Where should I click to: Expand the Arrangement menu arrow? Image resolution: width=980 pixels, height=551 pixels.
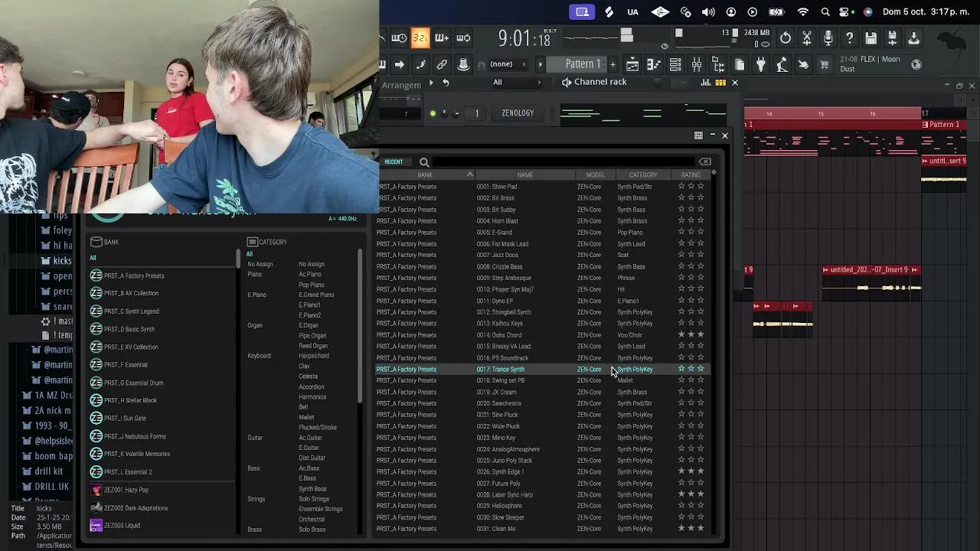(x=431, y=83)
